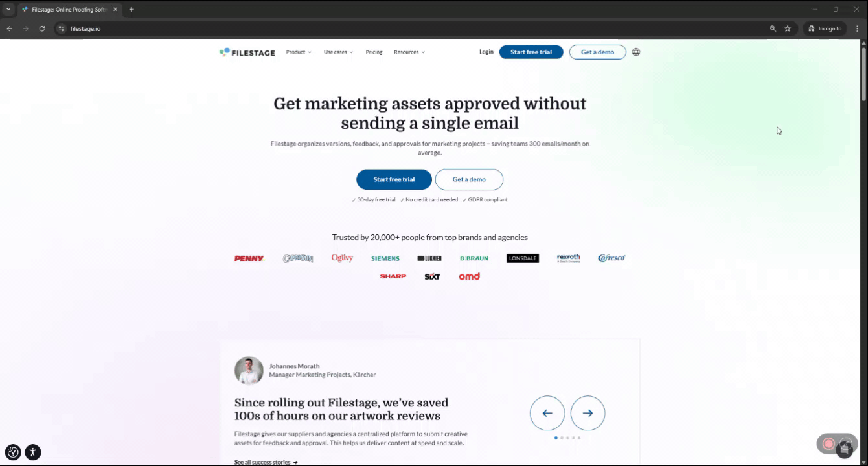
Task: Open the browser zoom magnifier icon
Action: tap(773, 28)
